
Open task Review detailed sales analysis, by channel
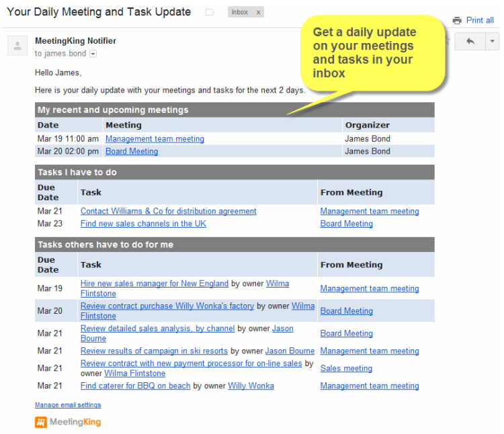coord(157,329)
